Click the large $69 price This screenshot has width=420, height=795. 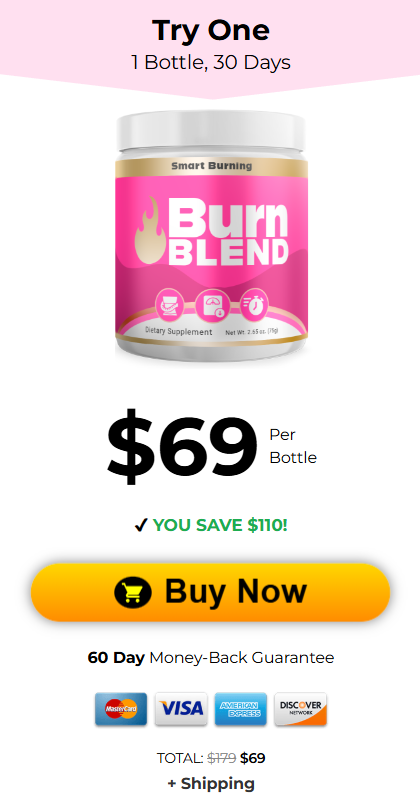(182, 446)
